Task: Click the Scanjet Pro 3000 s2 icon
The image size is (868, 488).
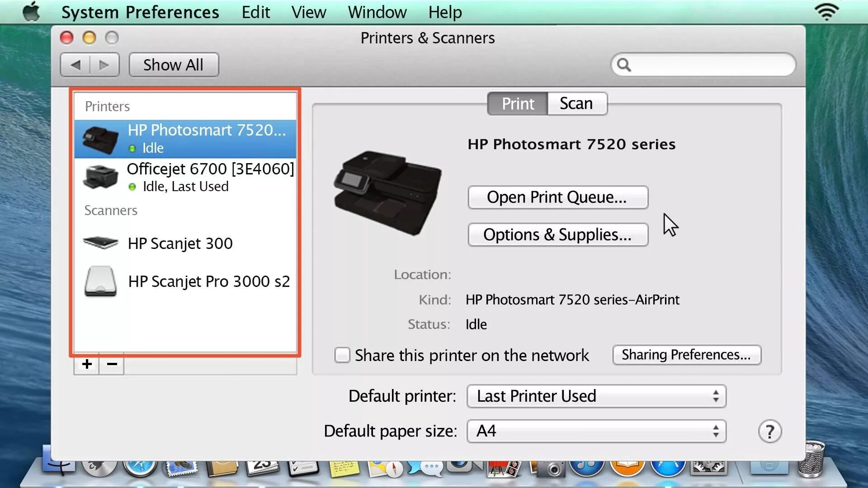Action: pos(100,282)
